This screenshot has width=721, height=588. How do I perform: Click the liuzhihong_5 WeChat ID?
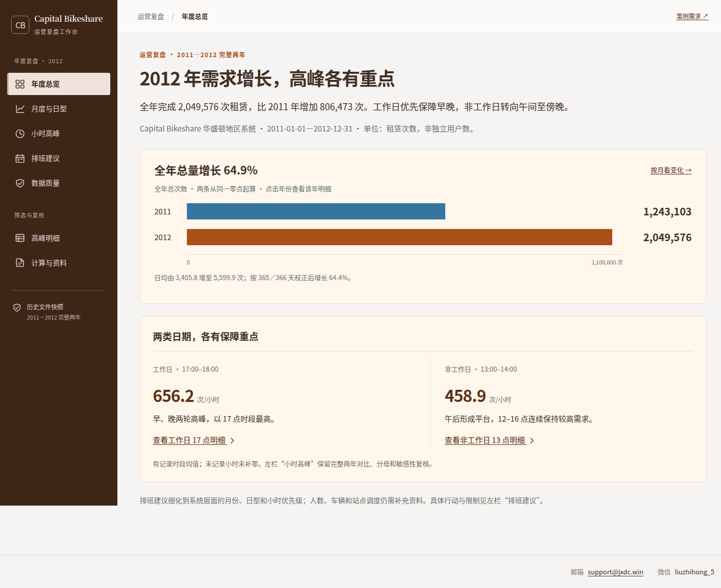695,572
